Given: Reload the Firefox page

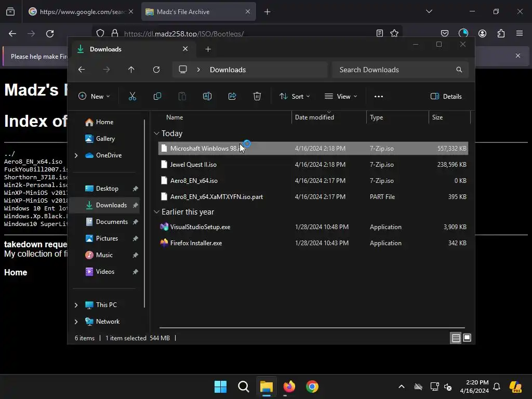Looking at the screenshot, I should click(x=50, y=34).
